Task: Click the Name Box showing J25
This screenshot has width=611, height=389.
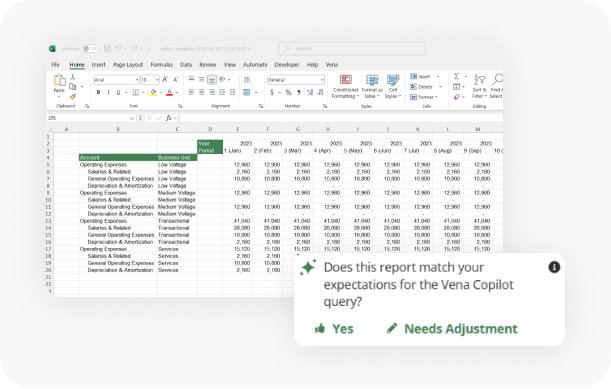Action: coord(91,118)
